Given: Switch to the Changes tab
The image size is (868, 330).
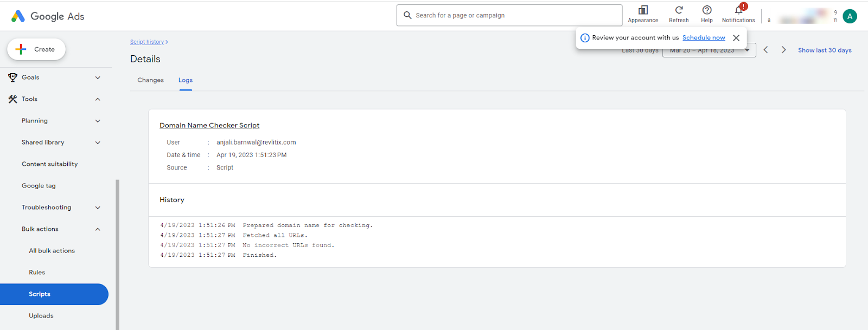Looking at the screenshot, I should click(150, 80).
